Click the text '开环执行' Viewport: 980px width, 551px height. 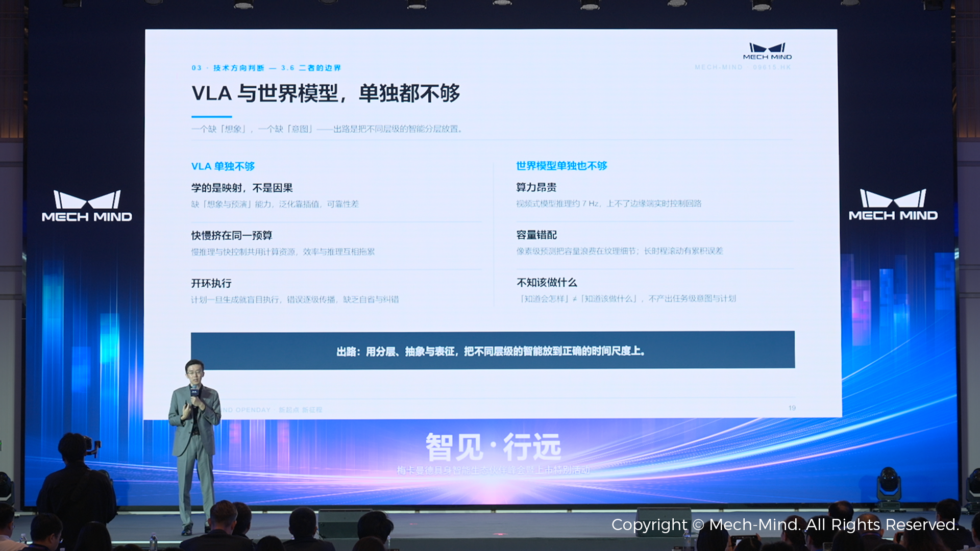click(x=211, y=283)
